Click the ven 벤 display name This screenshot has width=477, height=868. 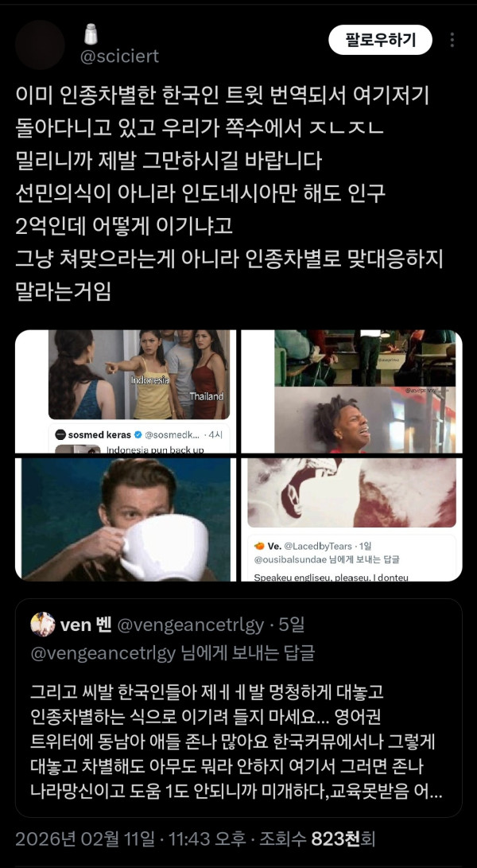(x=86, y=625)
